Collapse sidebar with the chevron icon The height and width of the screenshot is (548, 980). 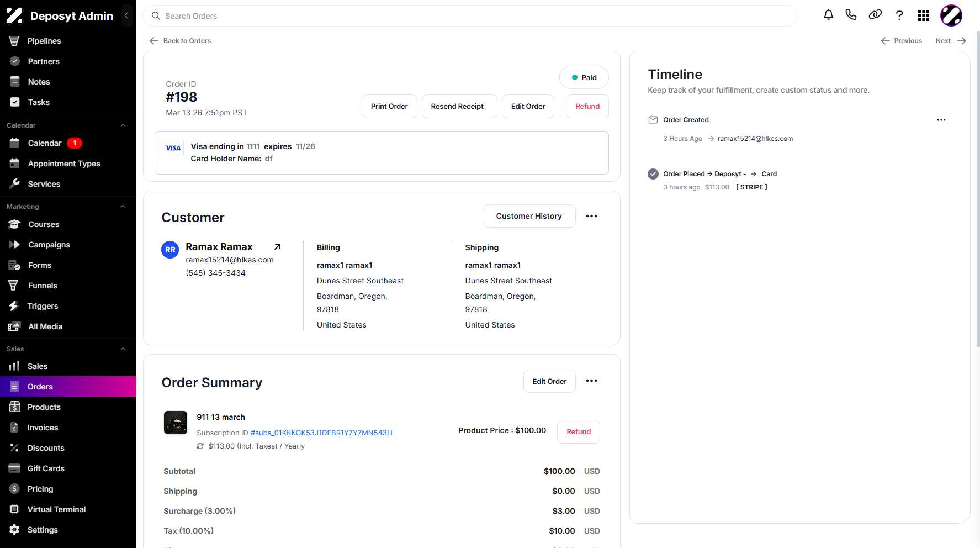tap(126, 15)
